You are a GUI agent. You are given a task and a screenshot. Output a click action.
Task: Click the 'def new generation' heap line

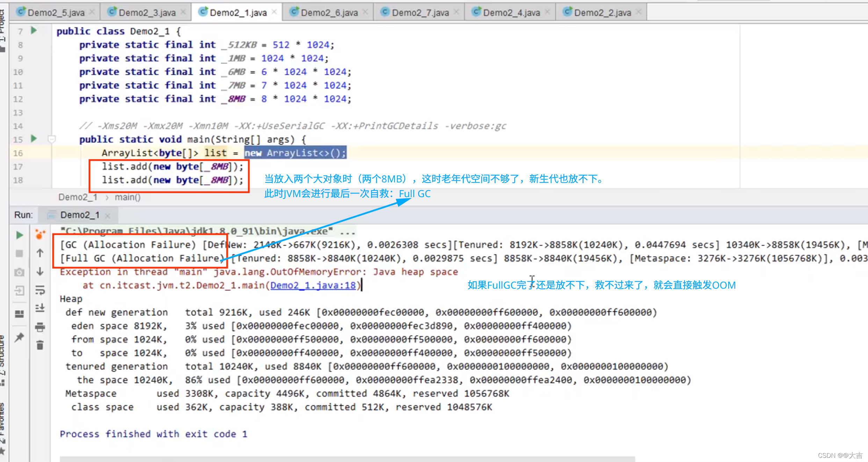(361, 312)
